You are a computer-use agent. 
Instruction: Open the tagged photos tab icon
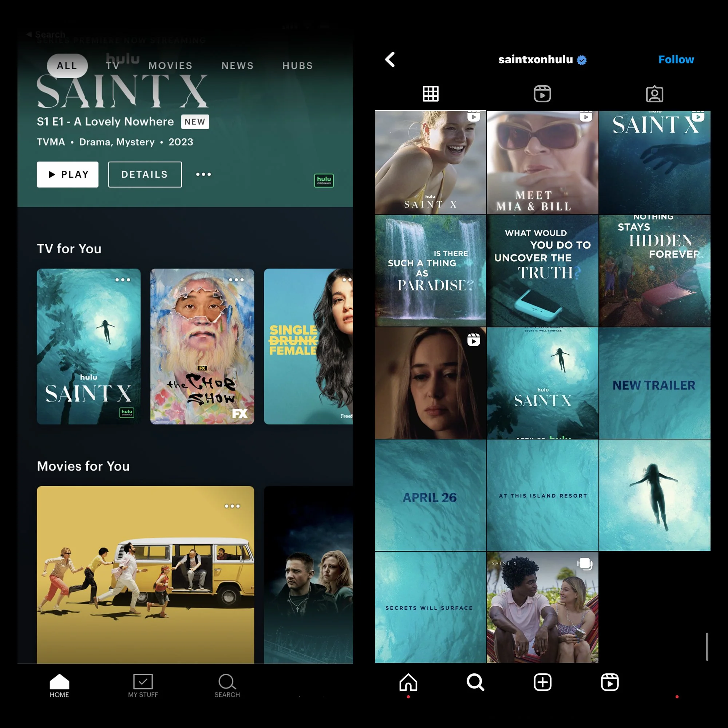(x=654, y=94)
